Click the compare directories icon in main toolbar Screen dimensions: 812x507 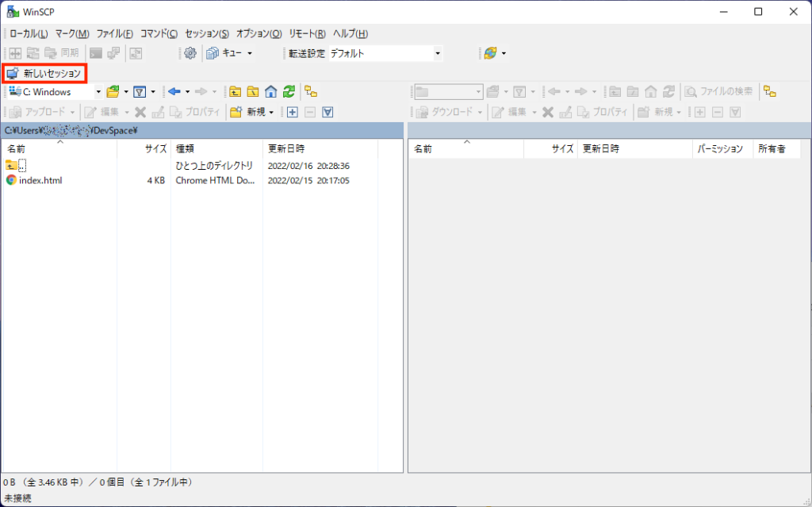click(16, 53)
